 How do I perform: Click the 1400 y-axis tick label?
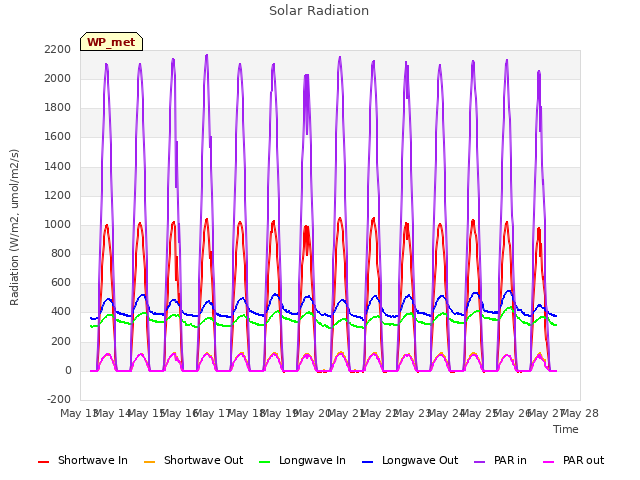click(58, 166)
